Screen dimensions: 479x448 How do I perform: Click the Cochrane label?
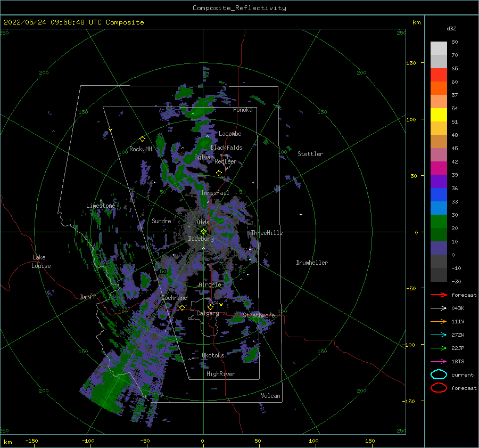174,298
